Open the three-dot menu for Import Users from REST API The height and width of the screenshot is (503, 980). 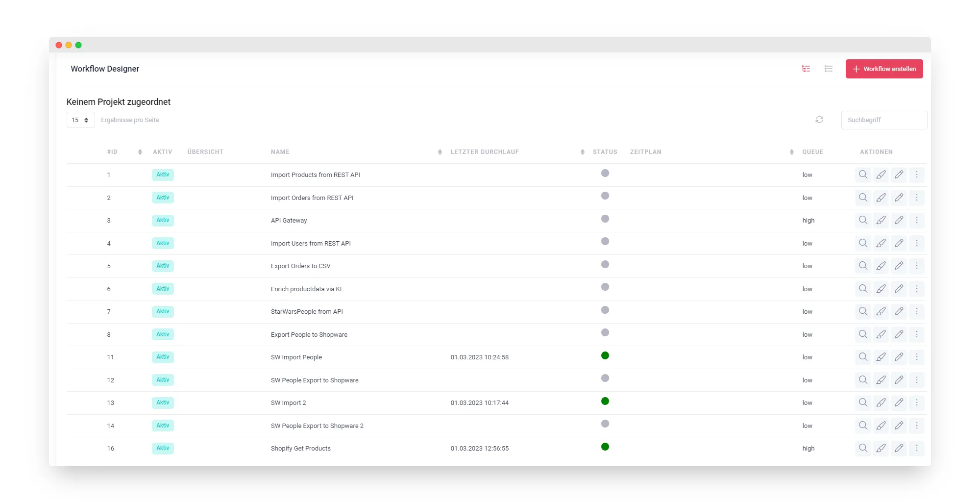(917, 243)
